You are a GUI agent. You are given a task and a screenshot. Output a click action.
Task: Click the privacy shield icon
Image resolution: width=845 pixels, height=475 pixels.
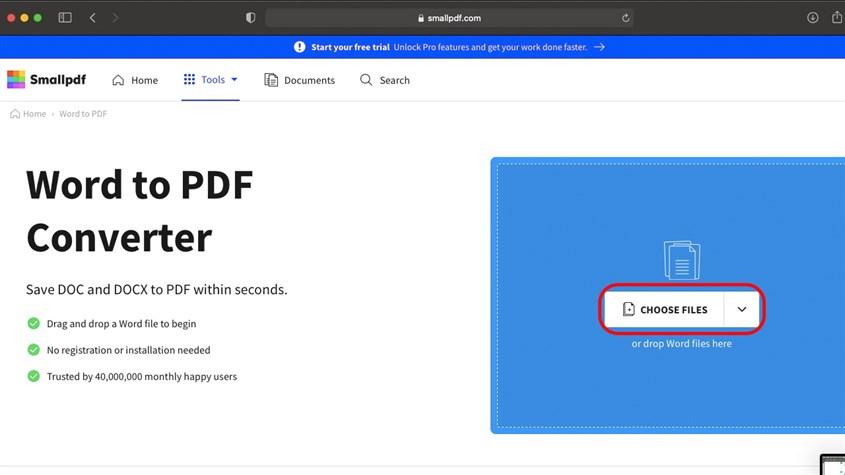click(250, 18)
